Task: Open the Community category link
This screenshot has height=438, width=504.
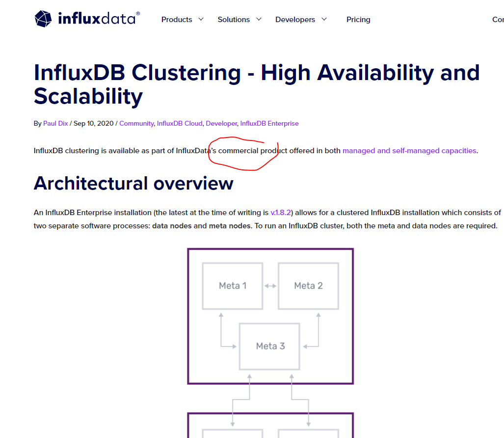Action: pyautogui.click(x=136, y=123)
